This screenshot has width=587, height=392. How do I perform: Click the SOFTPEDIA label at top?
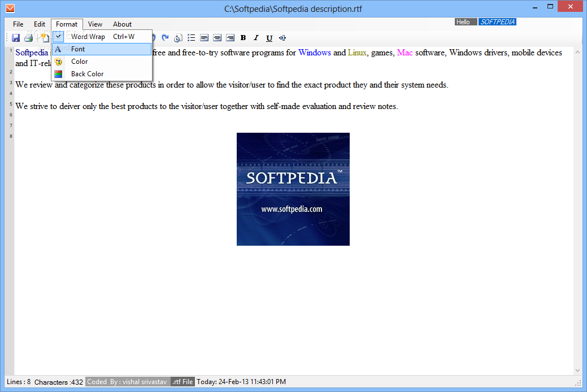497,22
